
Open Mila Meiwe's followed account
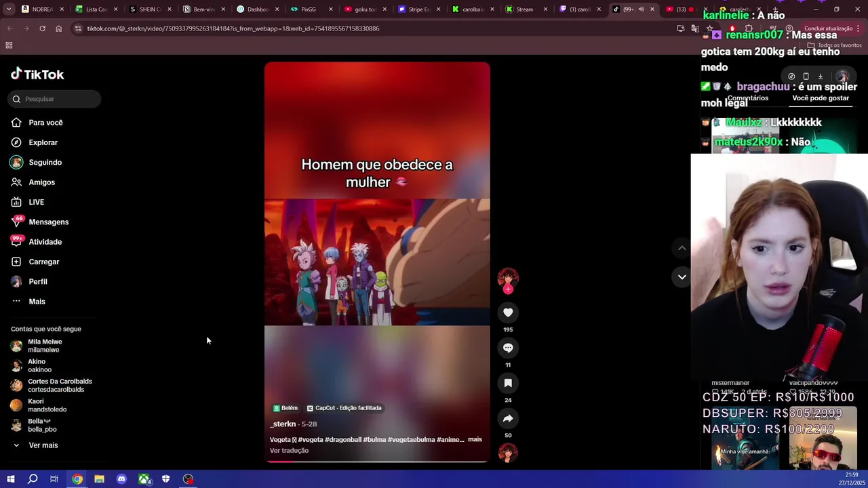[45, 346]
